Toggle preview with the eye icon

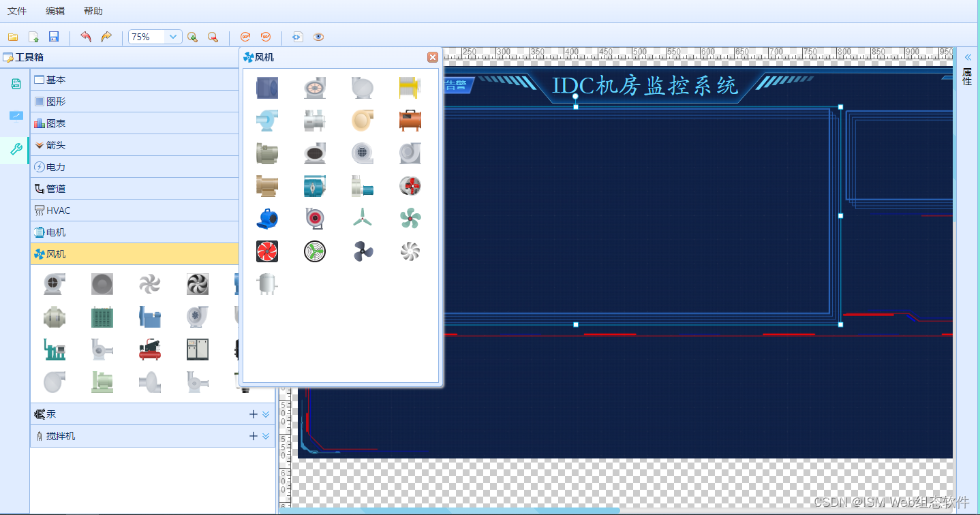318,37
